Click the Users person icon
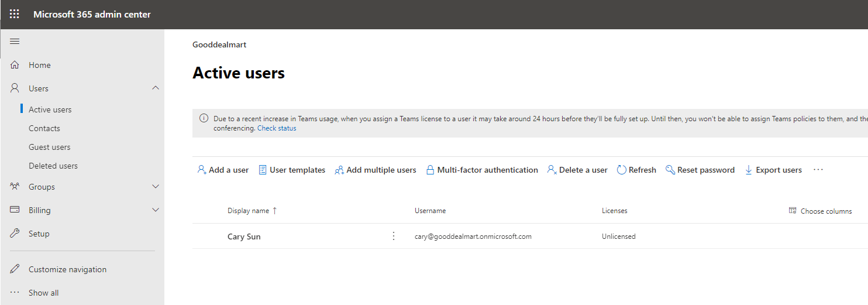 [15, 88]
